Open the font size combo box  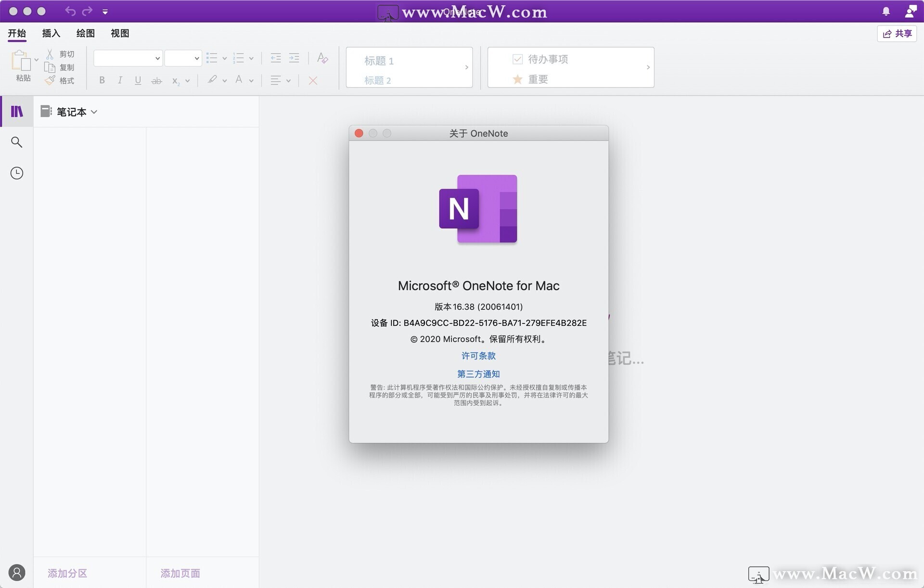[x=183, y=58]
